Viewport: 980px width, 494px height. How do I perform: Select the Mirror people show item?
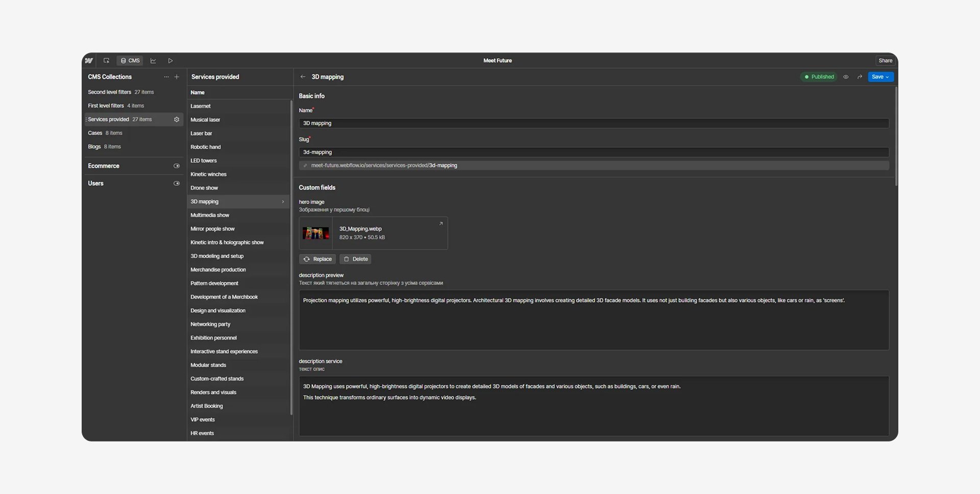(x=238, y=229)
